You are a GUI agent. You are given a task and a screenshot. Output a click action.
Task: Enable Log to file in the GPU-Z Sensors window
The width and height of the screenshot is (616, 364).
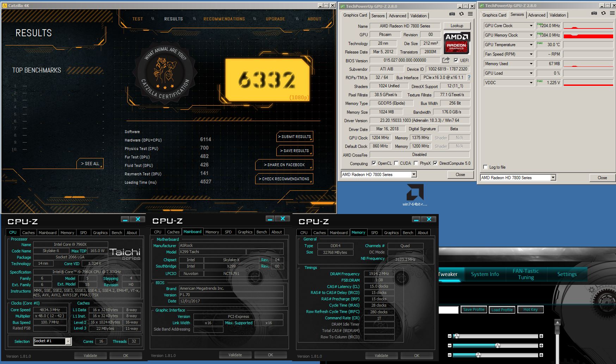pos(485,167)
